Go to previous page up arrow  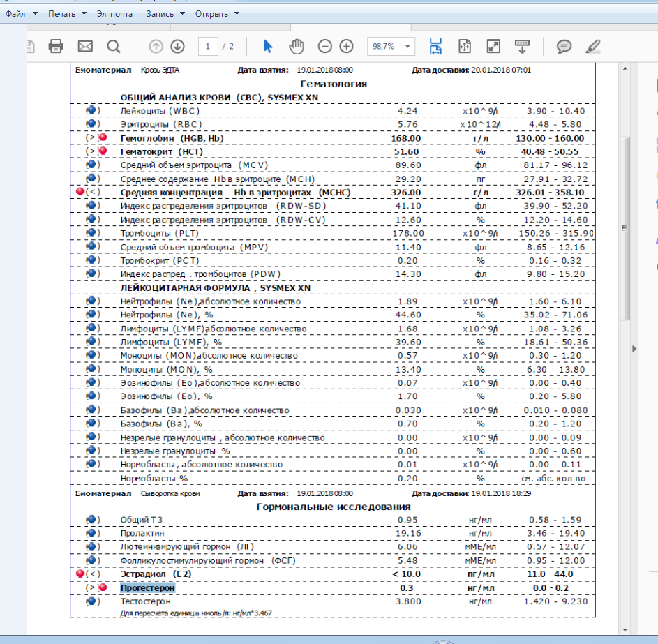(x=156, y=46)
